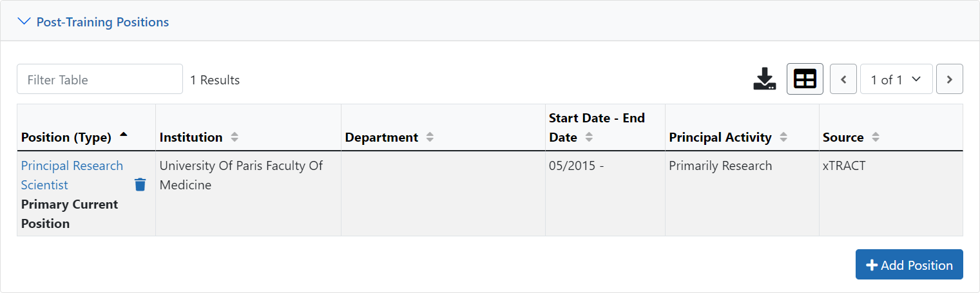Screen dimensions: 980x293
Task: Open the 1 of 1 page dropdown
Action: click(896, 80)
